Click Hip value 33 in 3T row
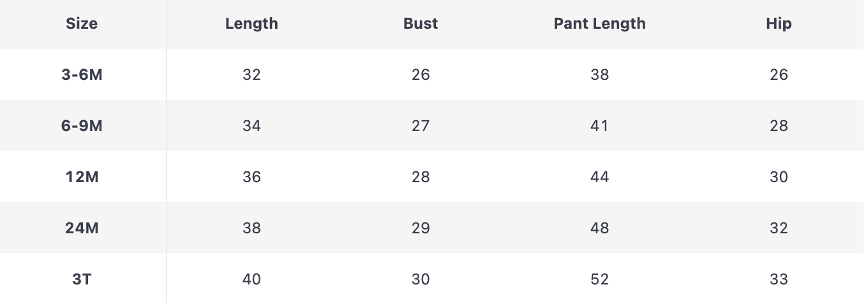 click(779, 279)
